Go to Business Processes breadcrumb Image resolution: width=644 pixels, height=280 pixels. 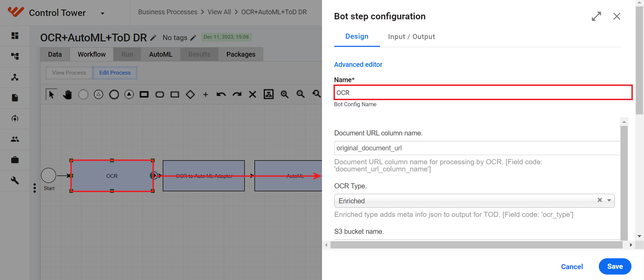pyautogui.click(x=168, y=12)
